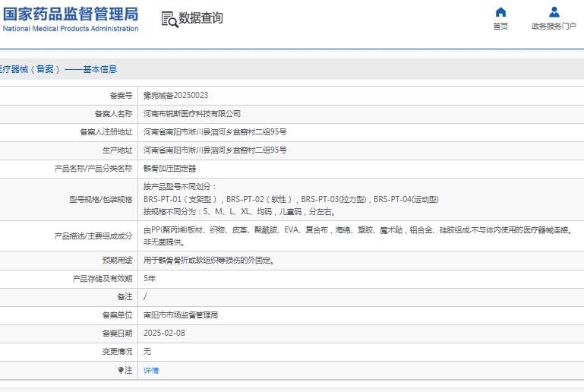Open the 政务服务门户 person icon
The width and height of the screenshot is (584, 392).
554,12
